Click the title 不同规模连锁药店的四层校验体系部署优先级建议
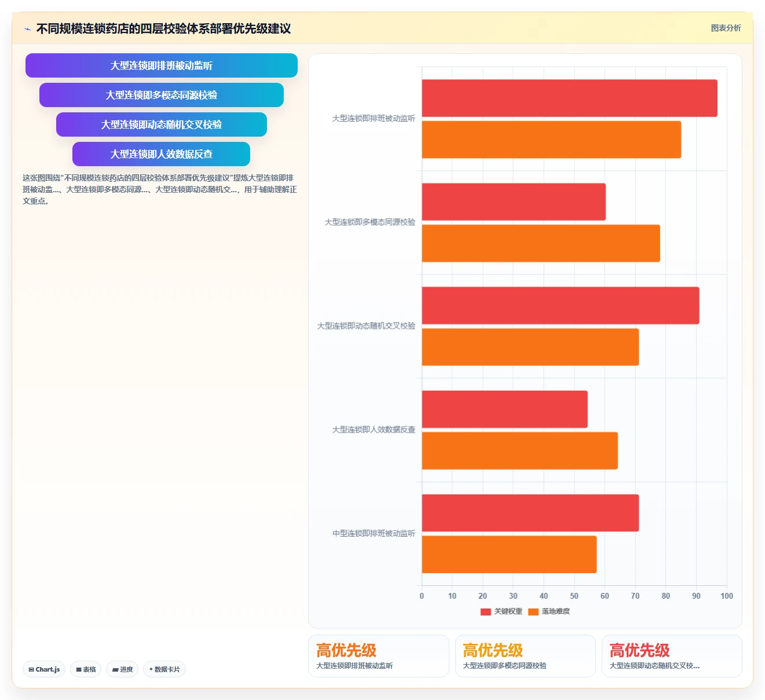765x700 pixels. point(164,28)
